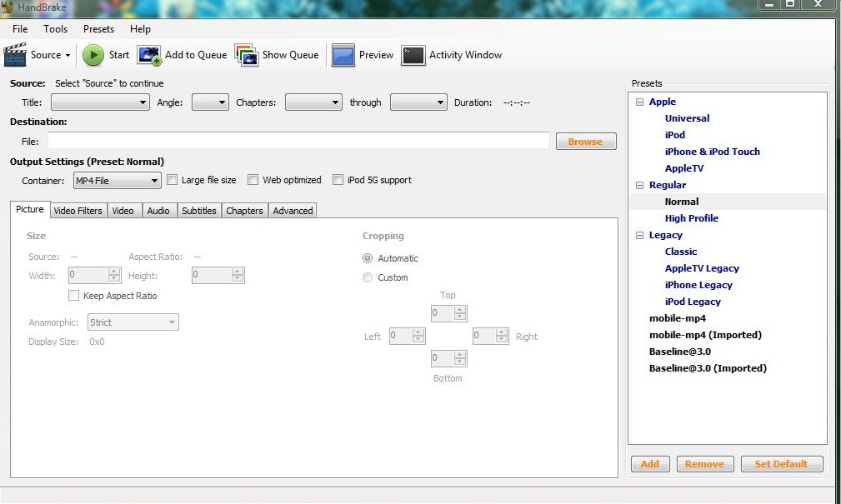Open the Container format dropdown
The width and height of the screenshot is (841, 504).
click(117, 181)
